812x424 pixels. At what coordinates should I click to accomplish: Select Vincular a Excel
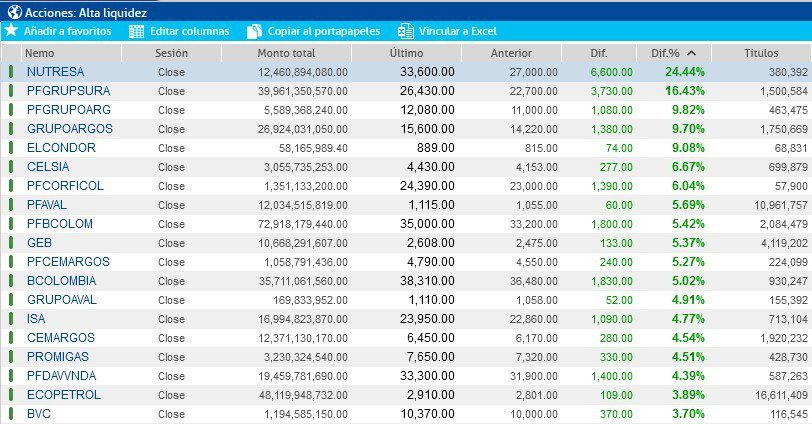[458, 31]
